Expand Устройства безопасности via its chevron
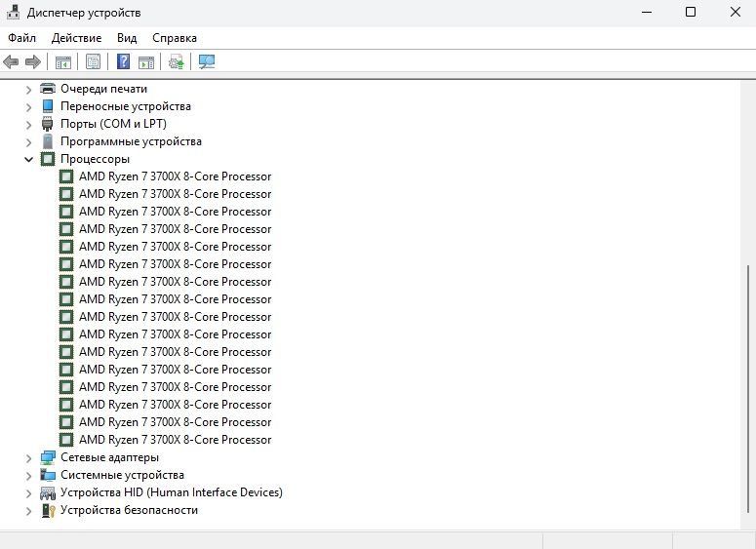Image resolution: width=756 pixels, height=549 pixels. pos(29,511)
